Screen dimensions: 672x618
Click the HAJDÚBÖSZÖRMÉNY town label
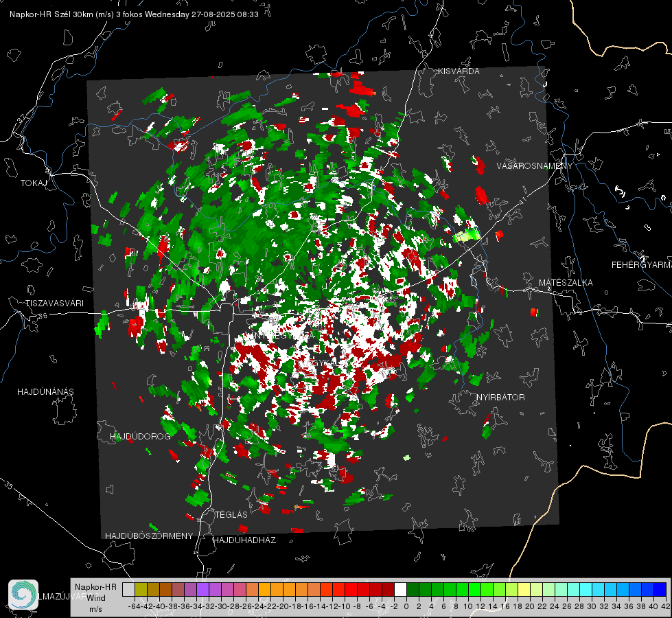tap(149, 536)
